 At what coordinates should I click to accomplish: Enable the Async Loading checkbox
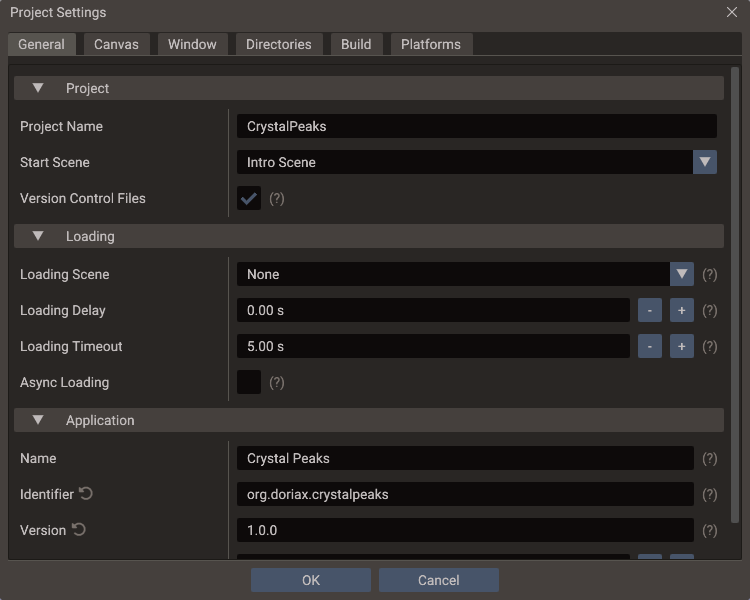[x=249, y=382]
